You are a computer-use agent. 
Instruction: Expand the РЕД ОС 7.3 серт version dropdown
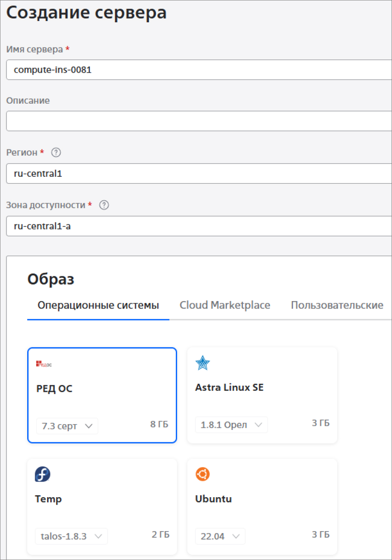67,426
